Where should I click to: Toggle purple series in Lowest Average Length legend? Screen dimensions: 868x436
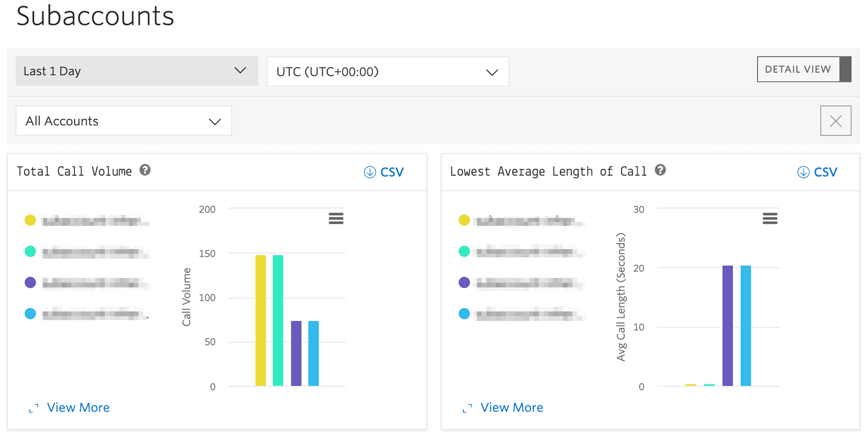click(464, 283)
